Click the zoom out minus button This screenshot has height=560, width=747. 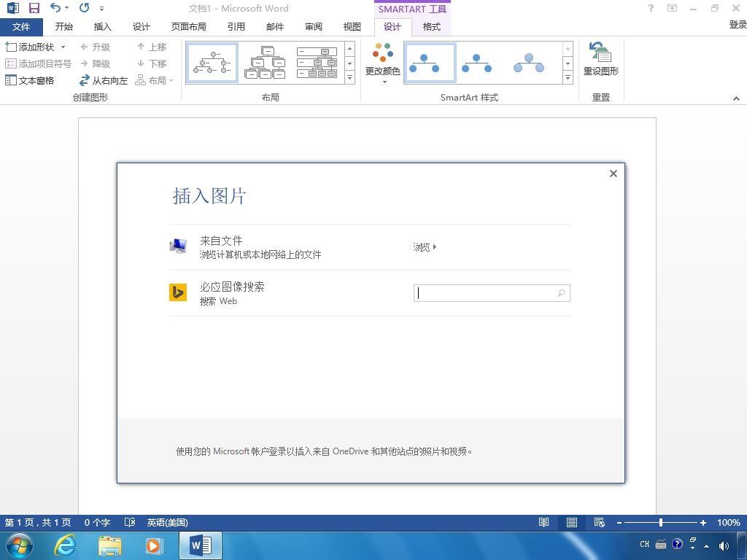619,523
